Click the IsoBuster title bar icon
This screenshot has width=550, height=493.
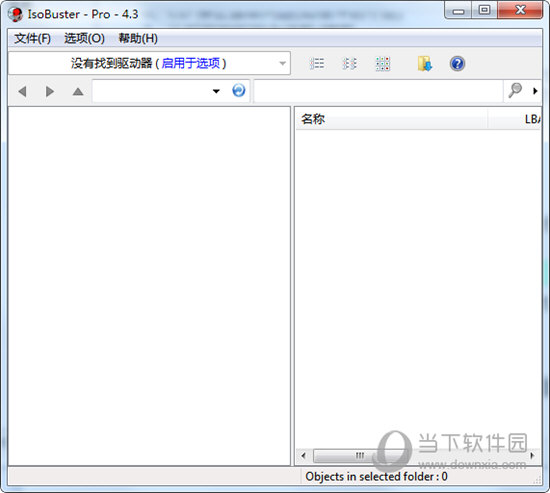point(15,14)
